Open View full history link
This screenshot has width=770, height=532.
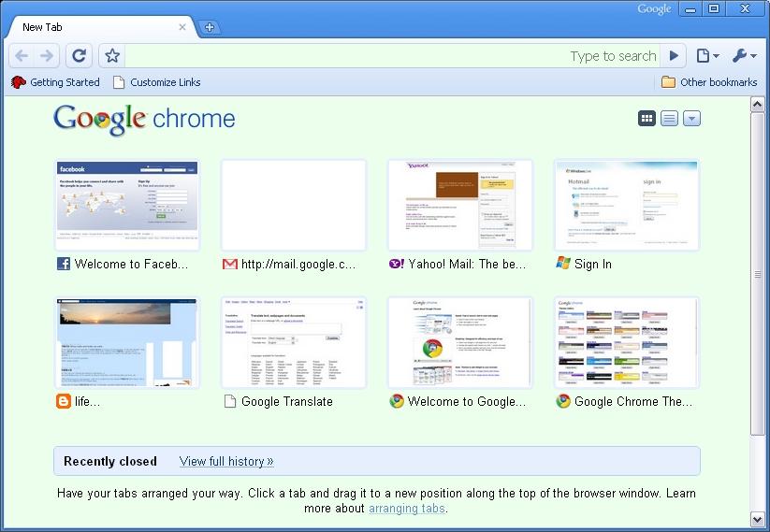[226, 461]
